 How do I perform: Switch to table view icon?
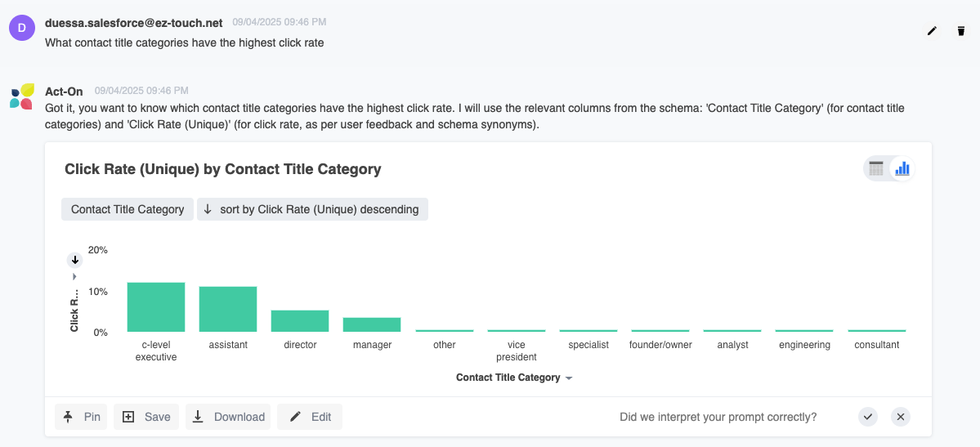(876, 168)
